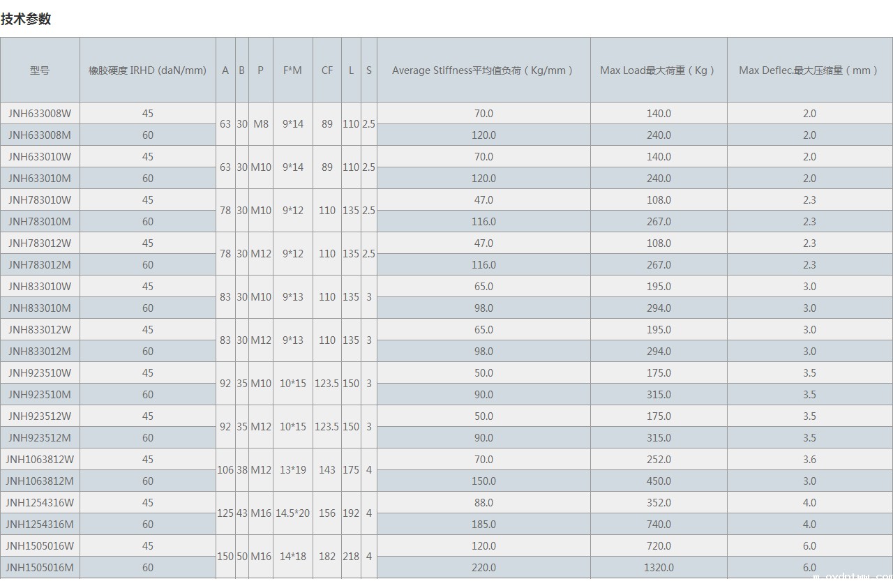Viewport: 893px width, 588px height.
Task: Select model cell JNH783010M
Action: pyautogui.click(x=40, y=221)
